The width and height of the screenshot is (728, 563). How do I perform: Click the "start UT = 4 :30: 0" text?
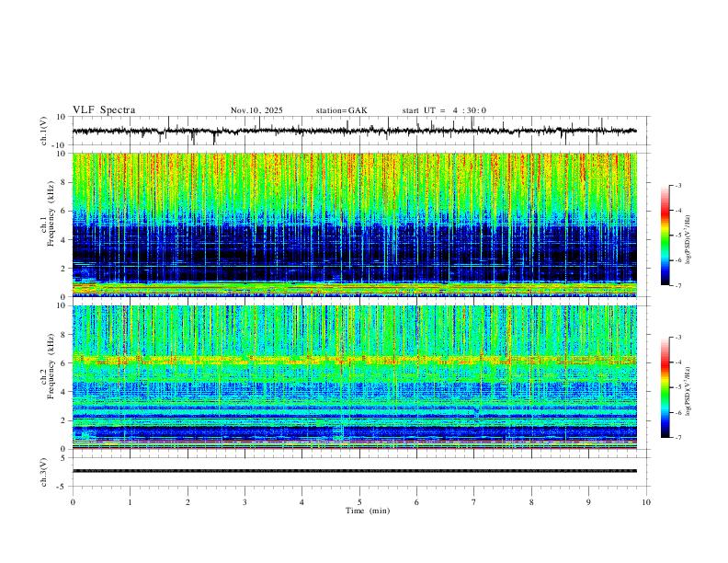444,110
